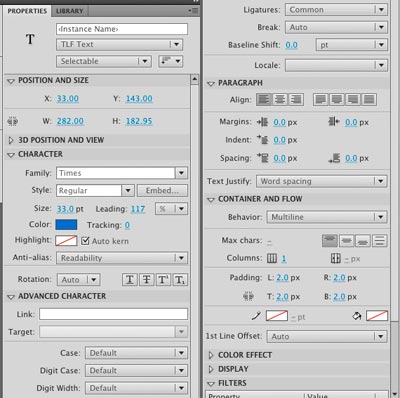This screenshot has width=400, height=398.
Task: Click the Instance Name input field
Action: tap(122, 29)
